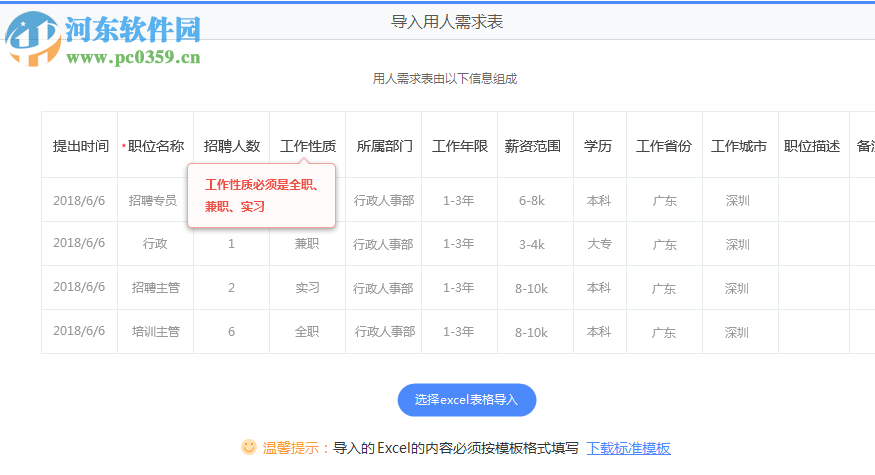Select 本科 in the 招聘专员 row

pos(599,200)
